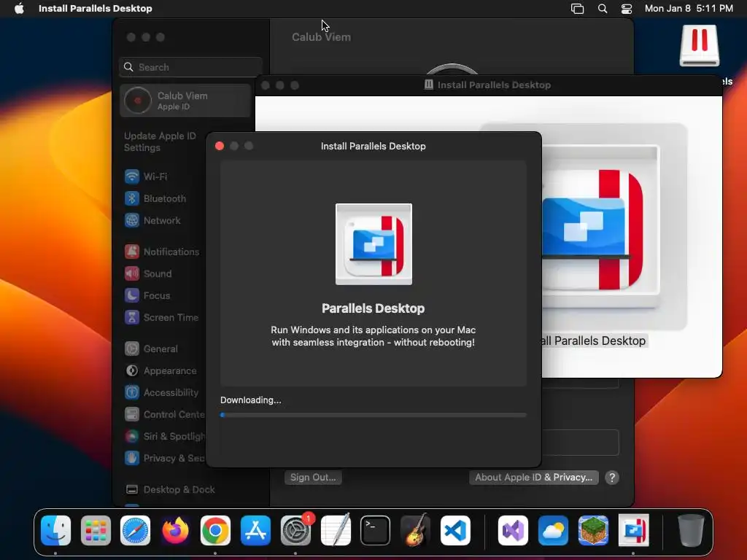Select Control Center in Settings sidebar

pos(163,414)
